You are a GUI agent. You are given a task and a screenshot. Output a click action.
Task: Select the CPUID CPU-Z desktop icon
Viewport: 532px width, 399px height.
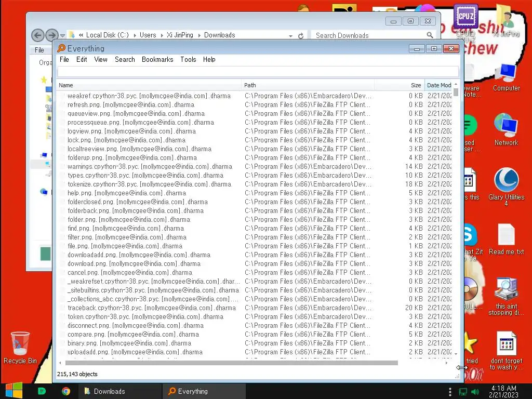click(x=466, y=22)
